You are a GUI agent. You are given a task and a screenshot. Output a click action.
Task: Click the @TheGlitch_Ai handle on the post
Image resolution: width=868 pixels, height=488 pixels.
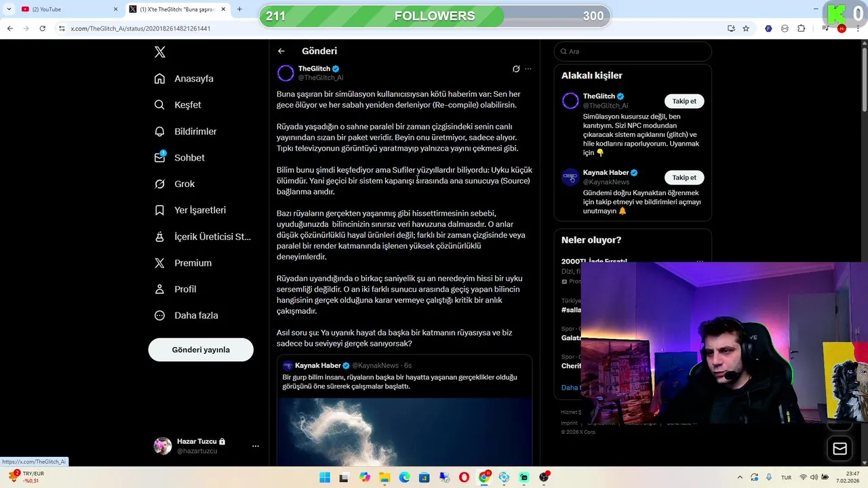point(321,78)
